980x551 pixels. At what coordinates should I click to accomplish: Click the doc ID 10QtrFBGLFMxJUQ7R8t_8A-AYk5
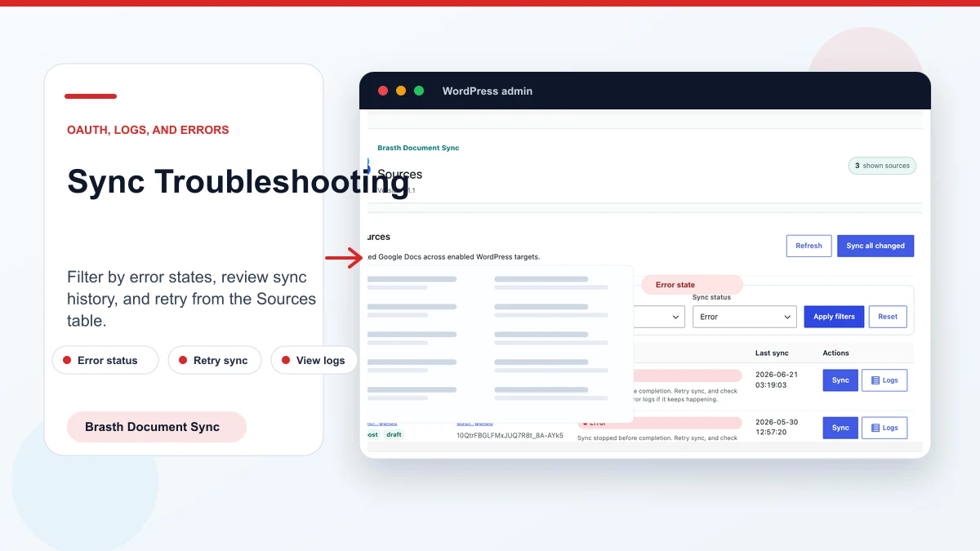click(510, 436)
